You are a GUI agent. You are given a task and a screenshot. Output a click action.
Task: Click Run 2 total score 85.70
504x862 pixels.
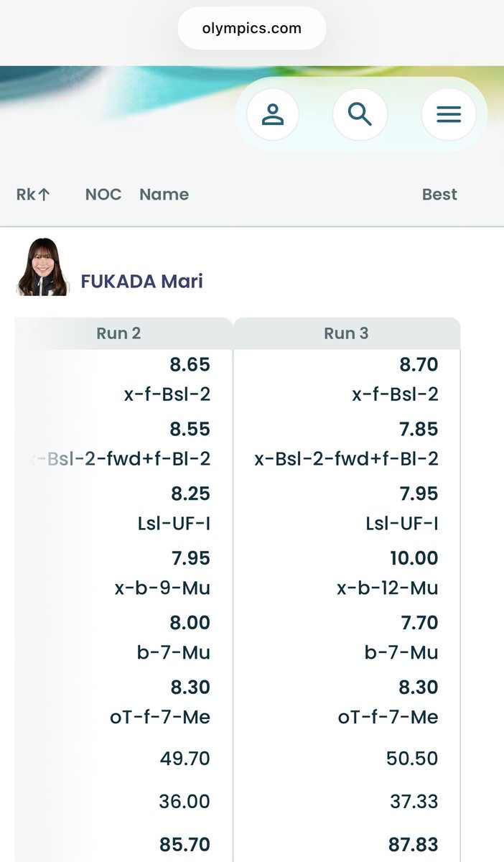tap(185, 844)
